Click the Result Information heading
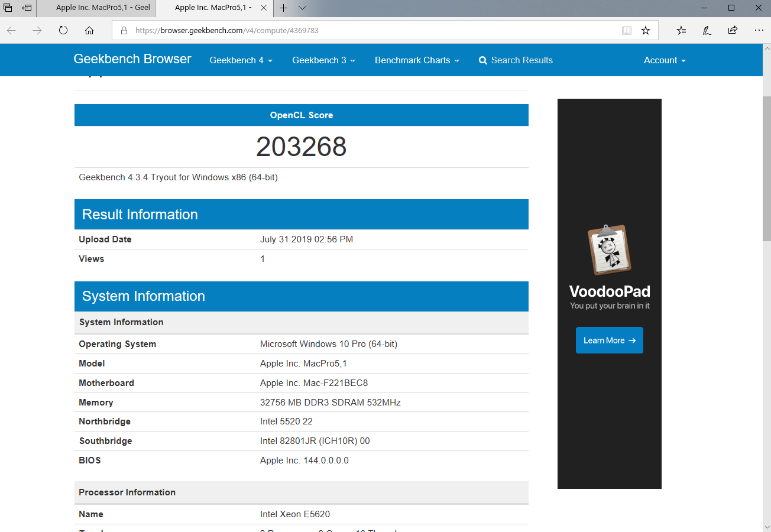Screen dimensions: 771x532 point(140,215)
